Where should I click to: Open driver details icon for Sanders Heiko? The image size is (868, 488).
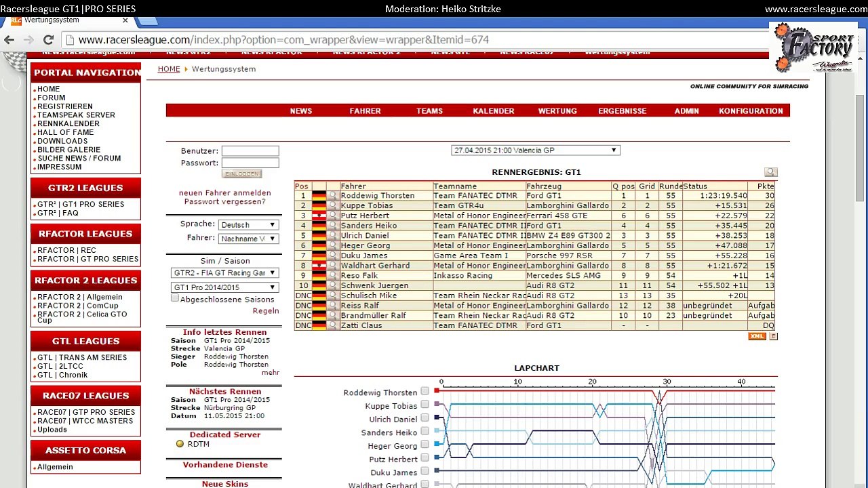coord(332,226)
